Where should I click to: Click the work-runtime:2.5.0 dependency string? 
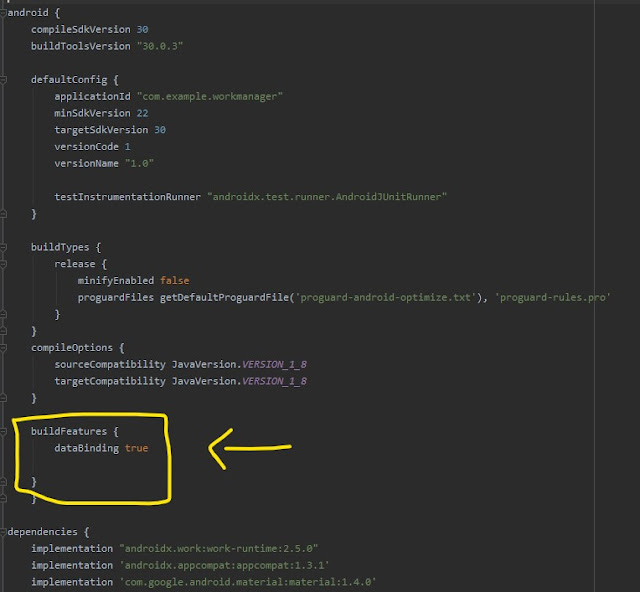click(219, 549)
